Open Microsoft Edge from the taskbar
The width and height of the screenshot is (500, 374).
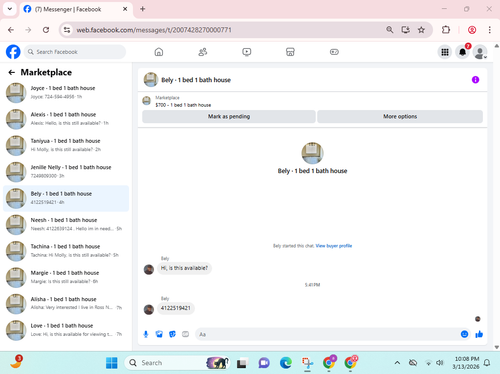pyautogui.click(x=286, y=363)
